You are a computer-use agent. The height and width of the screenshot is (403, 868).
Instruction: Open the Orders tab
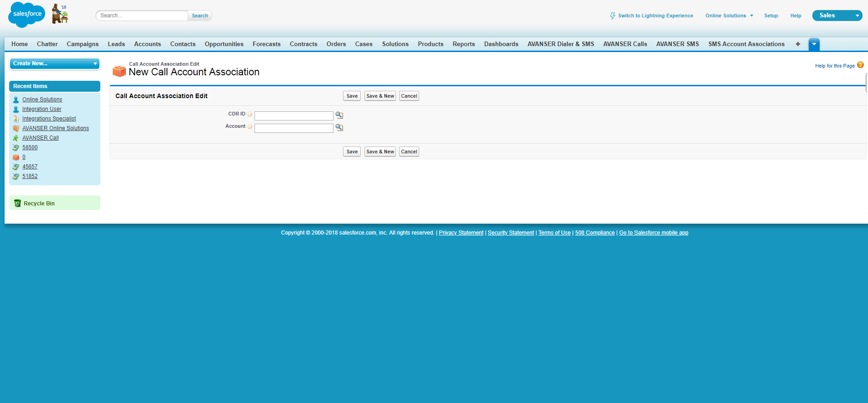point(336,44)
